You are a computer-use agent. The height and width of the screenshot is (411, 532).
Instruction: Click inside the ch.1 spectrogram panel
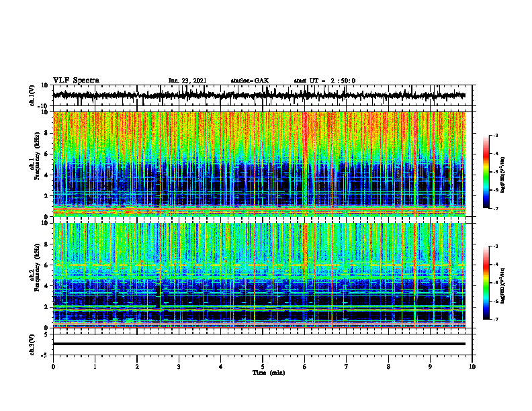click(x=259, y=164)
